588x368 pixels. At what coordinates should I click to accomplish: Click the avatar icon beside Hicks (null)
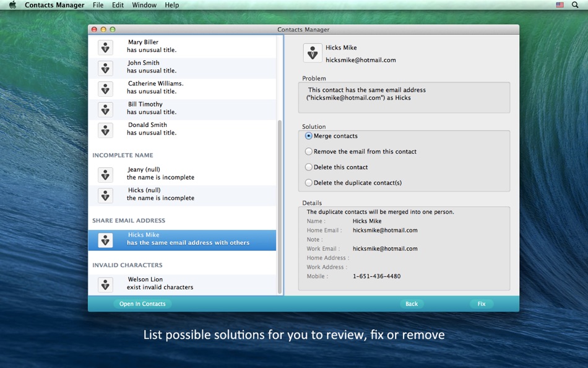[105, 195]
